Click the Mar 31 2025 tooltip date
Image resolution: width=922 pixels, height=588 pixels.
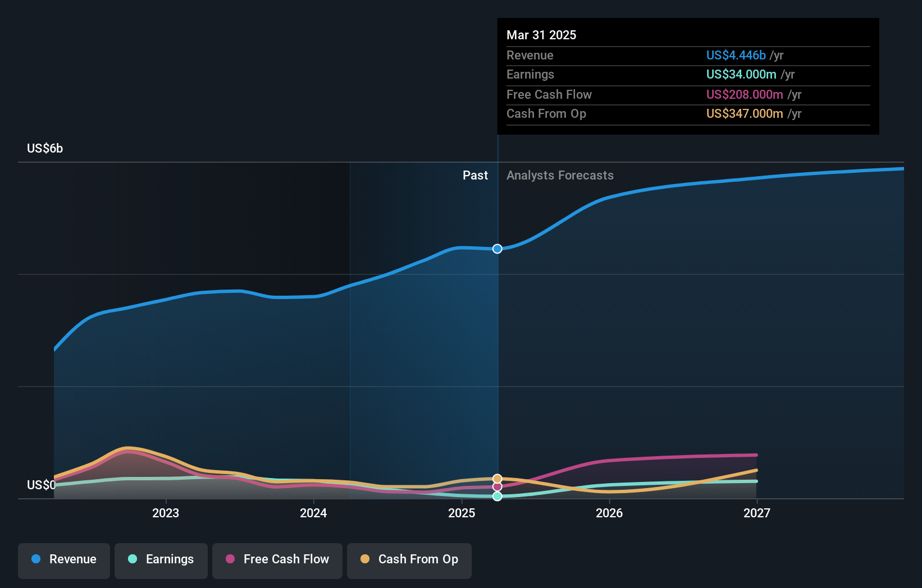541,35
